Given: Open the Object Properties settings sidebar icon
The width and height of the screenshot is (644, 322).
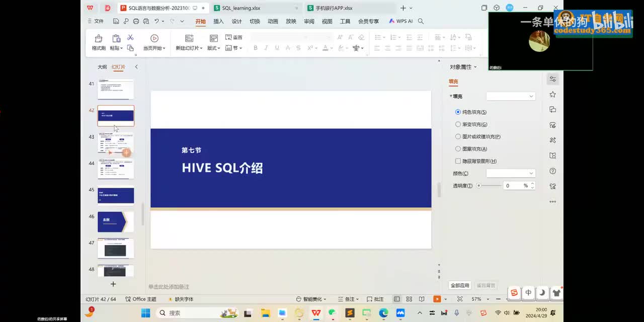Looking at the screenshot, I should tap(553, 79).
